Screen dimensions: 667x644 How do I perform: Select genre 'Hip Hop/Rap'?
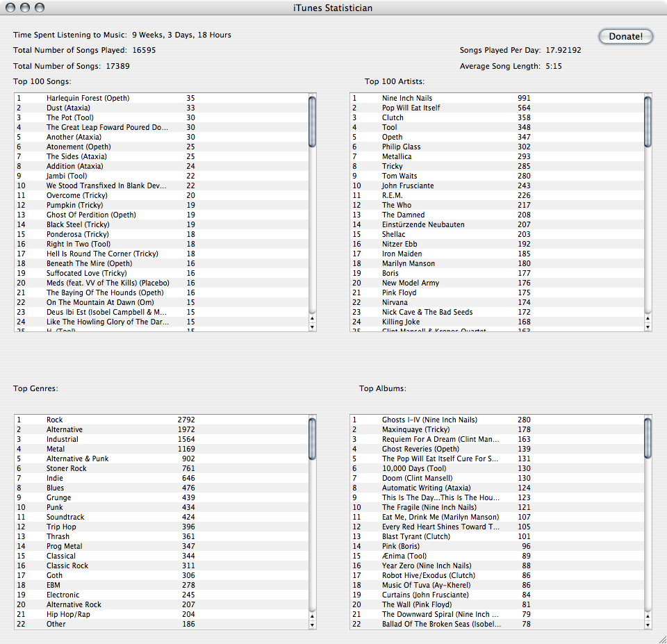[161, 614]
